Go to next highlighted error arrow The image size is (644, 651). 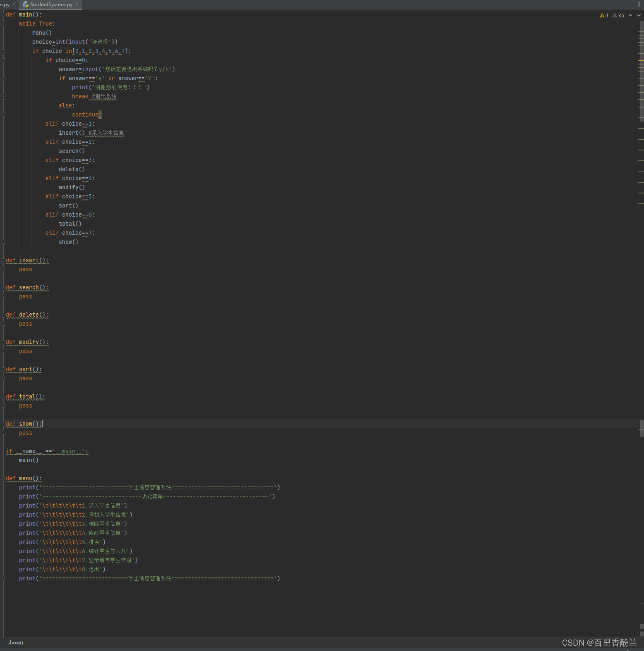[639, 15]
